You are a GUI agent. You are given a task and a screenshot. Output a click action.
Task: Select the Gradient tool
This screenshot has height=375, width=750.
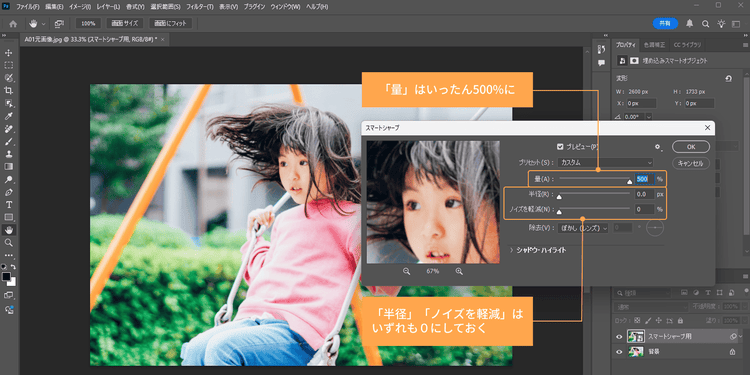click(x=9, y=167)
